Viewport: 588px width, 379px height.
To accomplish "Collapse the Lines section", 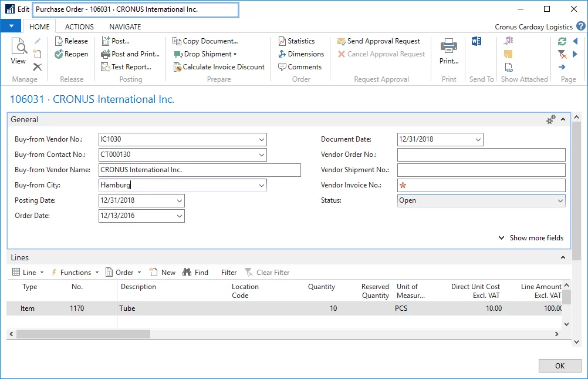I will tap(563, 257).
